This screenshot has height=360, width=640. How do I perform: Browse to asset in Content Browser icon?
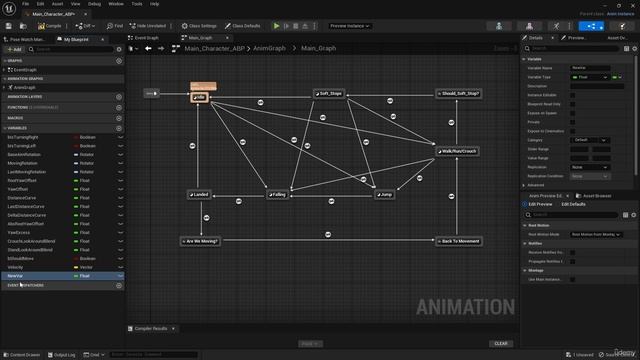23,26
